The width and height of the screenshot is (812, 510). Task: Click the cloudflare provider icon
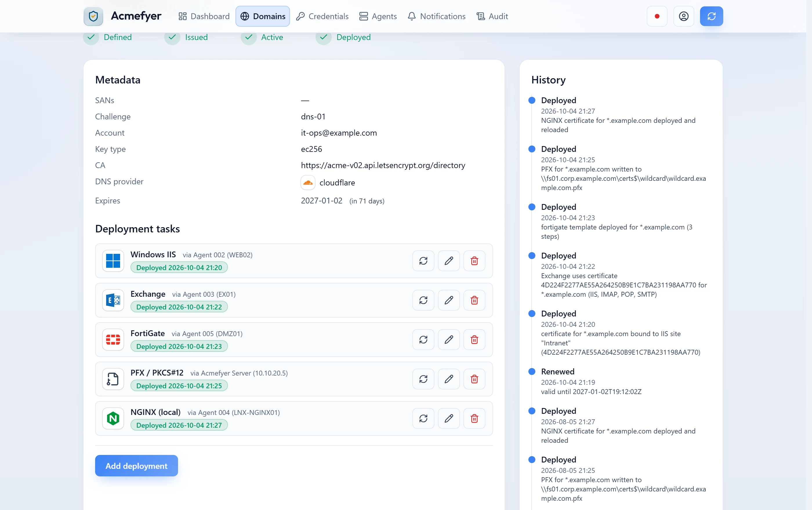[x=308, y=183]
